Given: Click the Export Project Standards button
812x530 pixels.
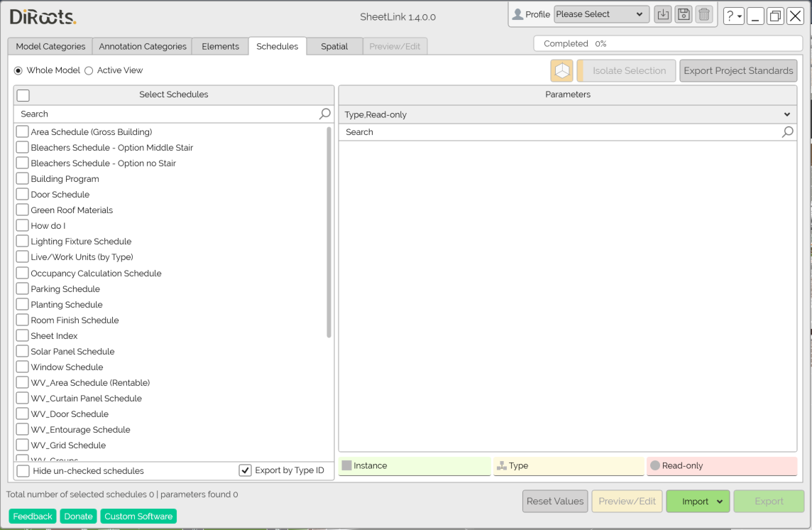Looking at the screenshot, I should click(x=738, y=71).
